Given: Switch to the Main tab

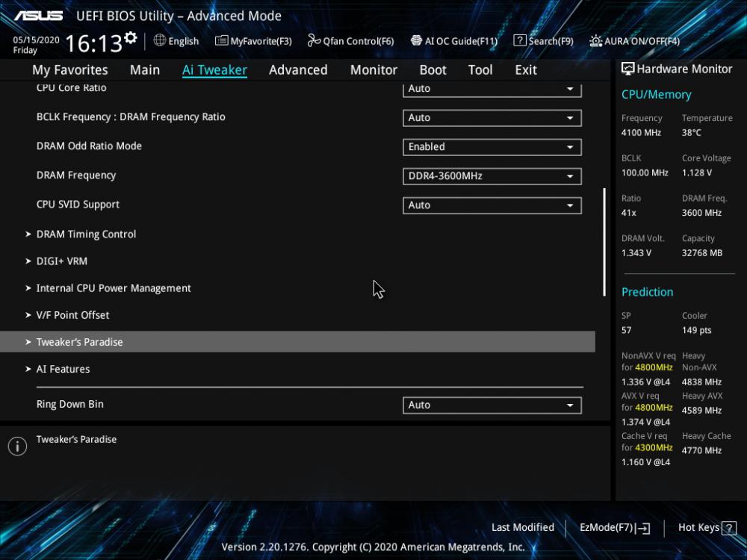Looking at the screenshot, I should [145, 70].
